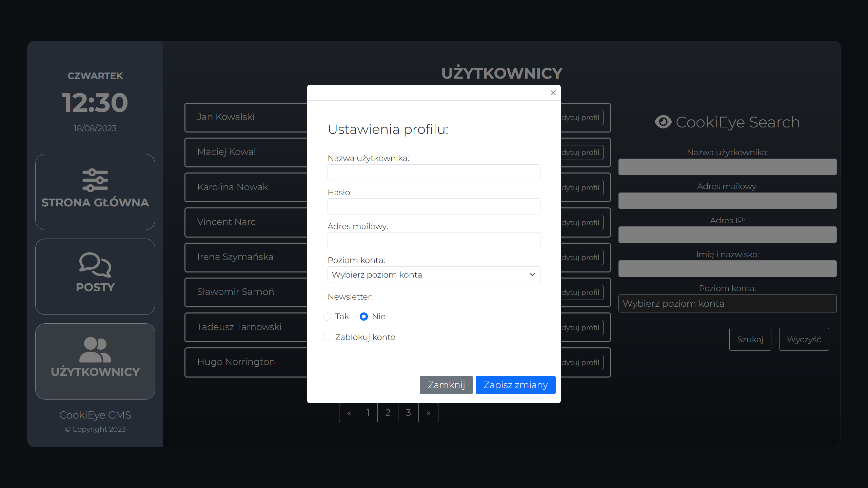Open the modal Poziom konta dropdown
Viewport: 868px width, 488px height.
[433, 274]
